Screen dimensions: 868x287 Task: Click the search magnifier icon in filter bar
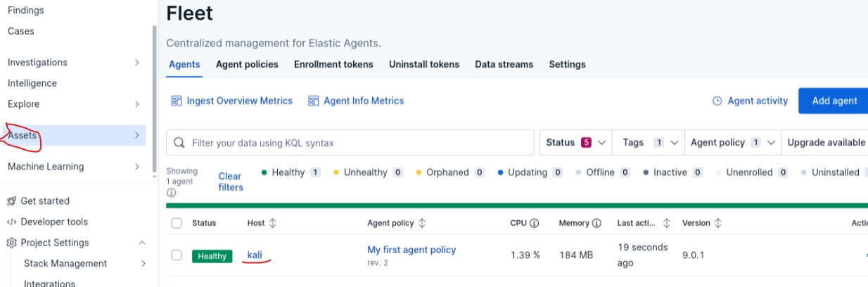(x=179, y=143)
